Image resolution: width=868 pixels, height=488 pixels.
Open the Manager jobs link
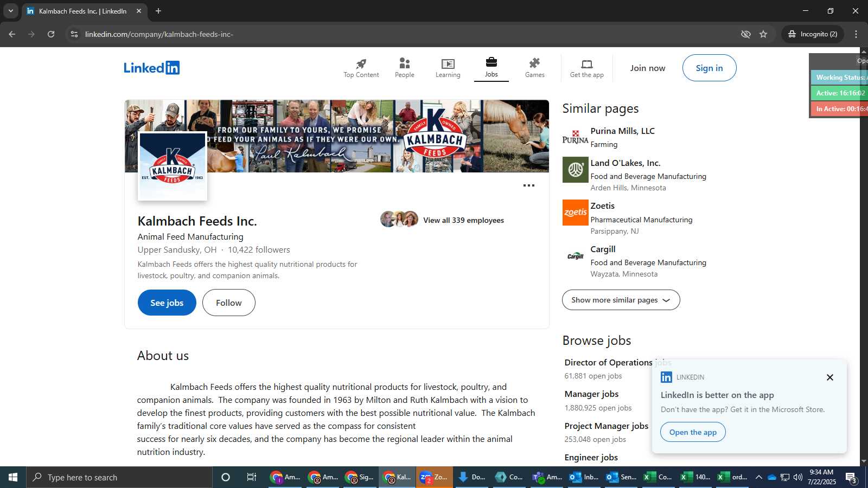(591, 394)
